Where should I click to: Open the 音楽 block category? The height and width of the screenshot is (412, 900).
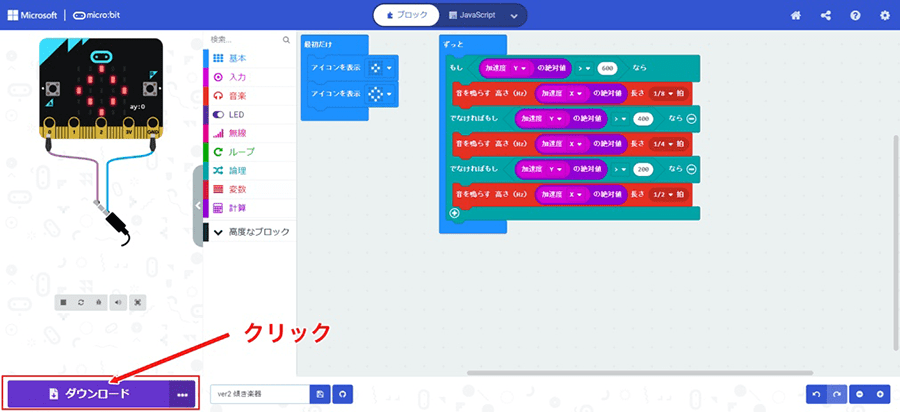[x=250, y=96]
